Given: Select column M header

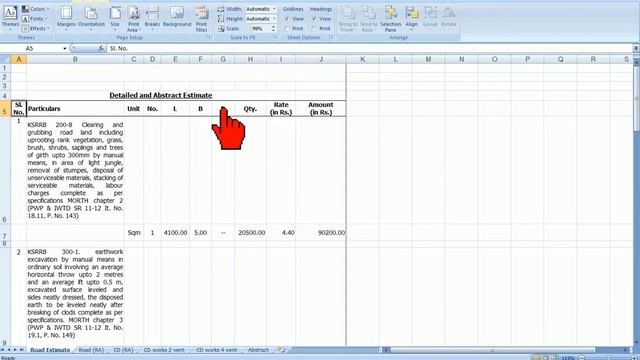Looking at the screenshot, I should [428, 60].
